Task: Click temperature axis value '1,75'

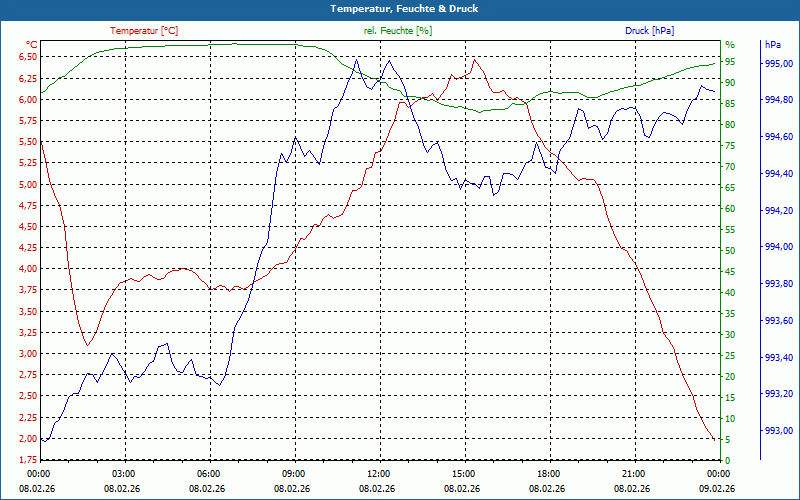Action: point(28,460)
